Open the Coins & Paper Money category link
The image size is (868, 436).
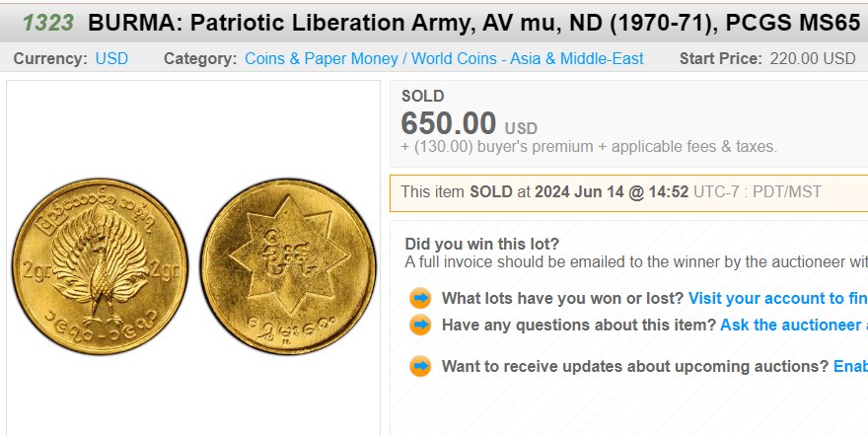322,58
